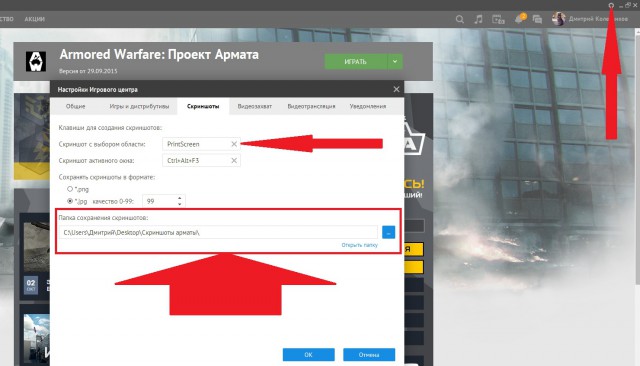Select the *.jpg format radio button
Screen dimensions: 640x366
pyautogui.click(x=70, y=201)
